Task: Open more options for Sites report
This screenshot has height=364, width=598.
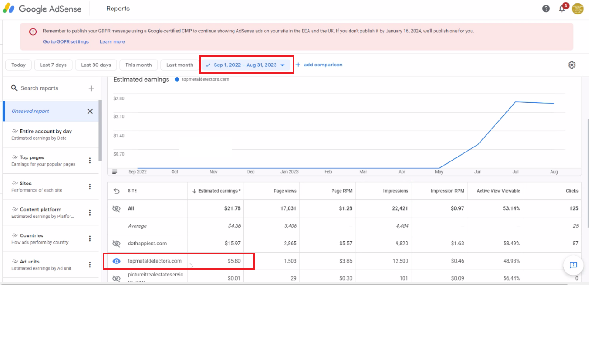Action: [x=90, y=187]
